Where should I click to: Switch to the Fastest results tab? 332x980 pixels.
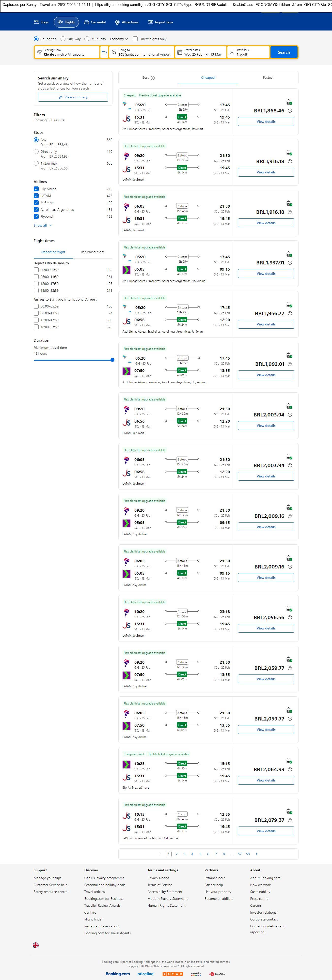coord(268,78)
